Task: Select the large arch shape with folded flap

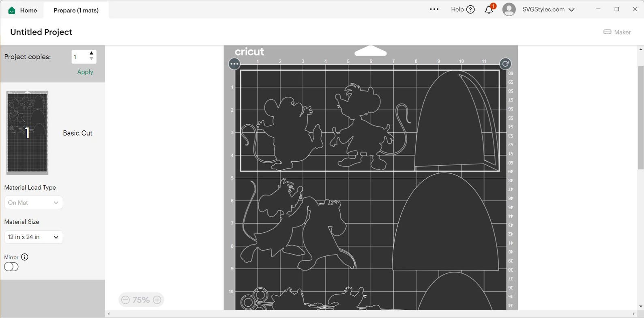Action: click(457, 121)
